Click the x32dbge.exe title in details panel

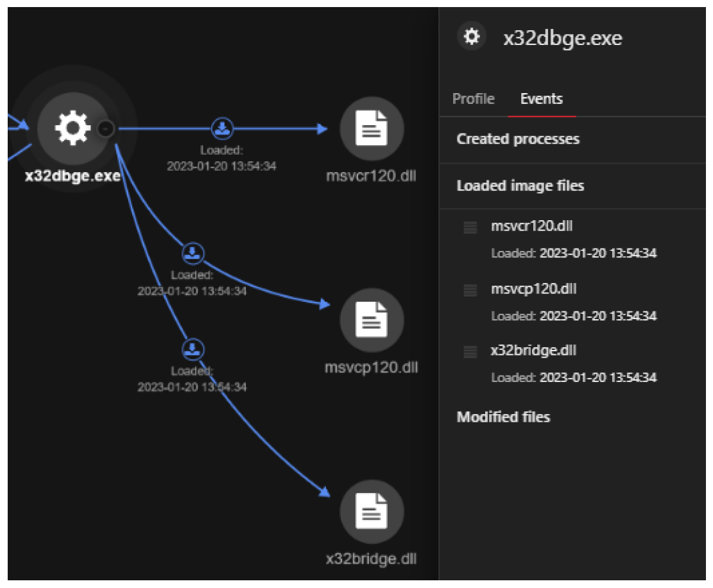[x=562, y=39]
